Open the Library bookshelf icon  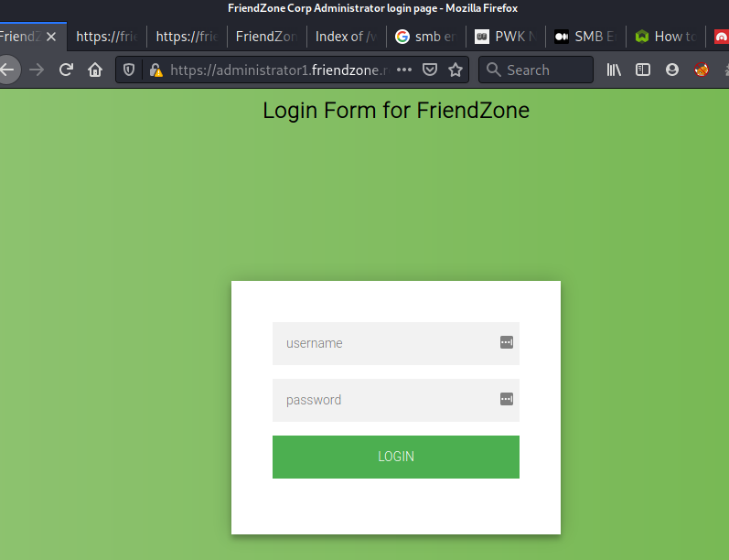(x=614, y=70)
